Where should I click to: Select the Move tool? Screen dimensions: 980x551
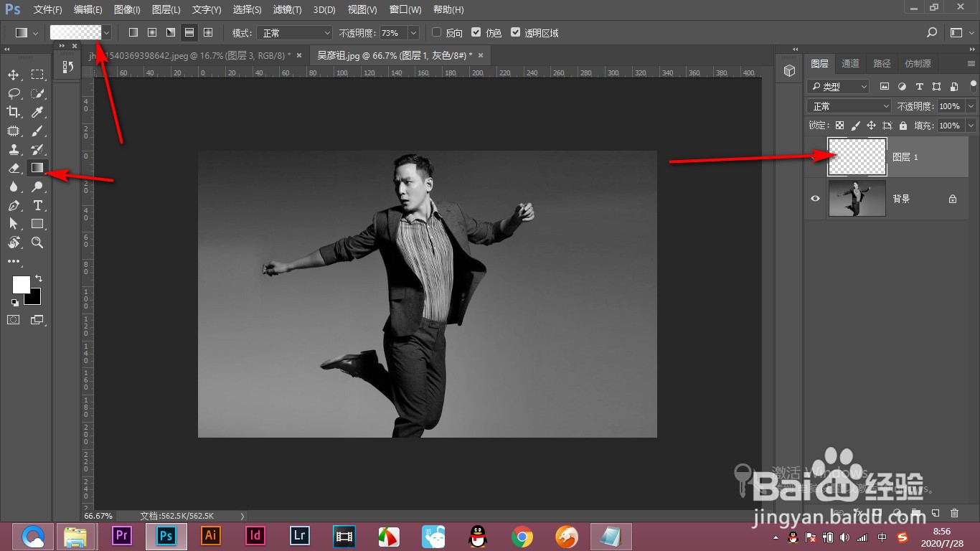[14, 75]
